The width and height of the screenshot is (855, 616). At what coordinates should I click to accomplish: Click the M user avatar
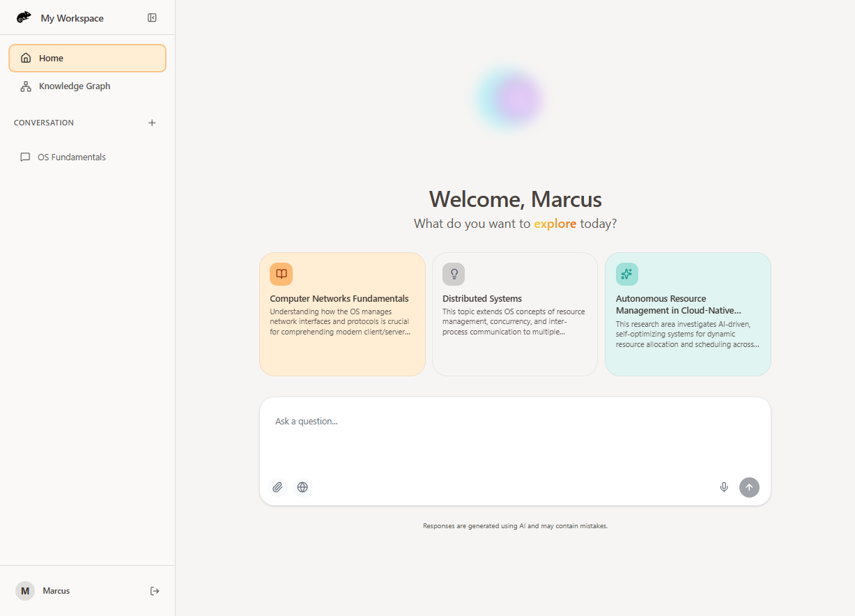click(x=25, y=591)
